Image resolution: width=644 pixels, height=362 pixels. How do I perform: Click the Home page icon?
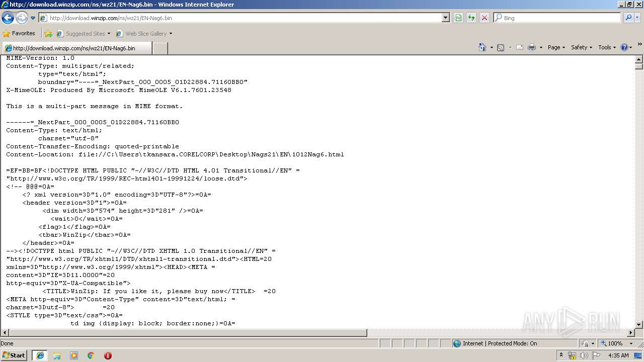(x=482, y=47)
